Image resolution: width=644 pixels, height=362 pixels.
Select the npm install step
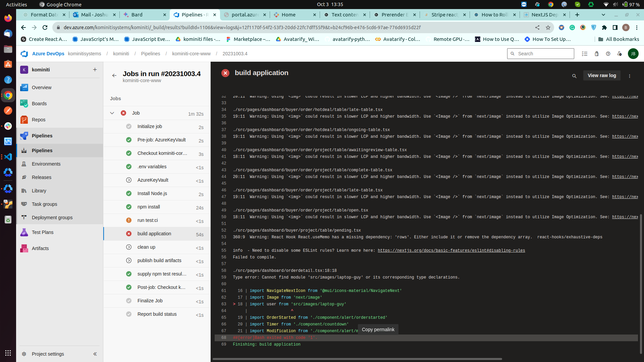point(149,207)
